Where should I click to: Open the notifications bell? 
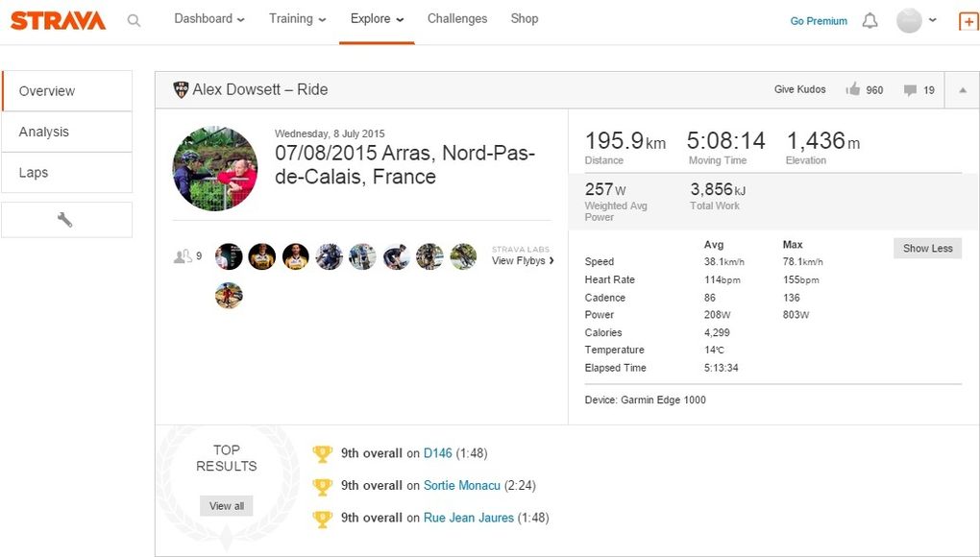(870, 20)
